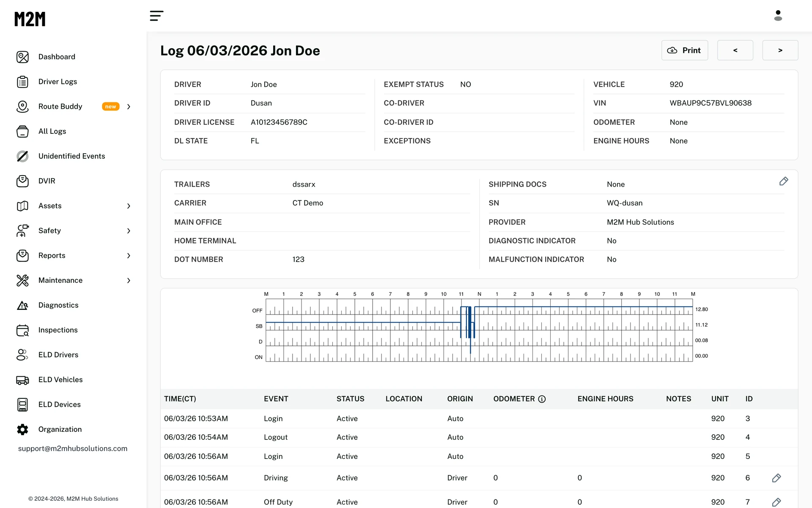812x508 pixels.
Task: Edit the Driving event row ID 6
Action: tap(776, 478)
